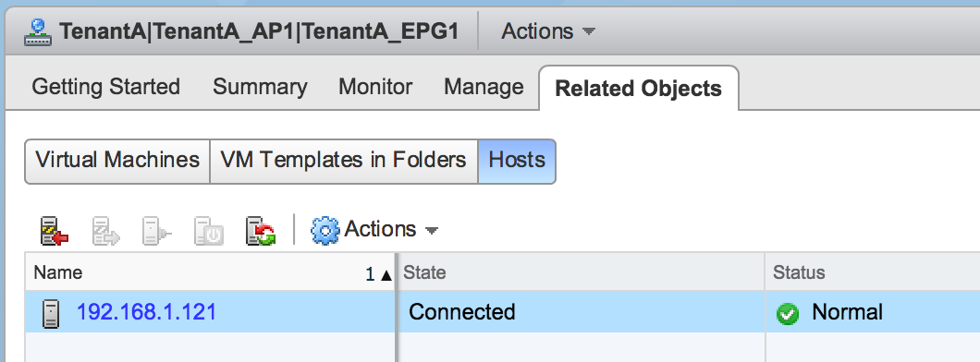The width and height of the screenshot is (980, 362).
Task: Click the Power On host icon
Action: click(x=156, y=231)
